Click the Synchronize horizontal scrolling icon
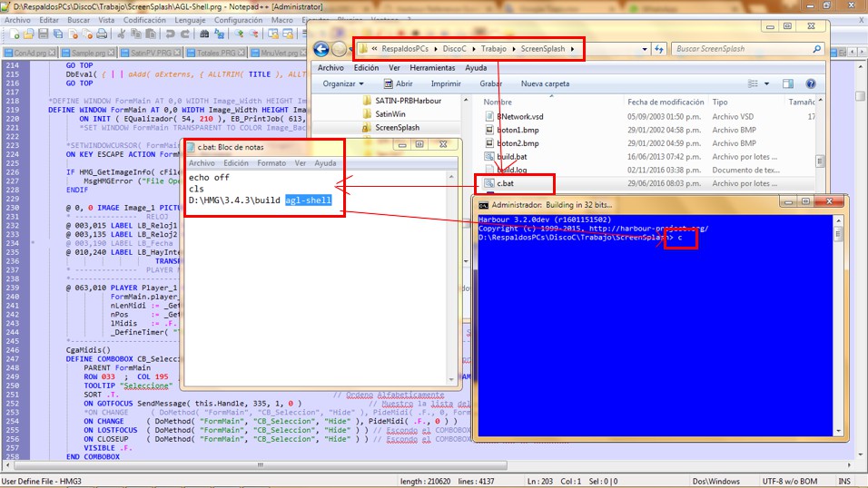This screenshot has height=488, width=868. tap(288, 34)
